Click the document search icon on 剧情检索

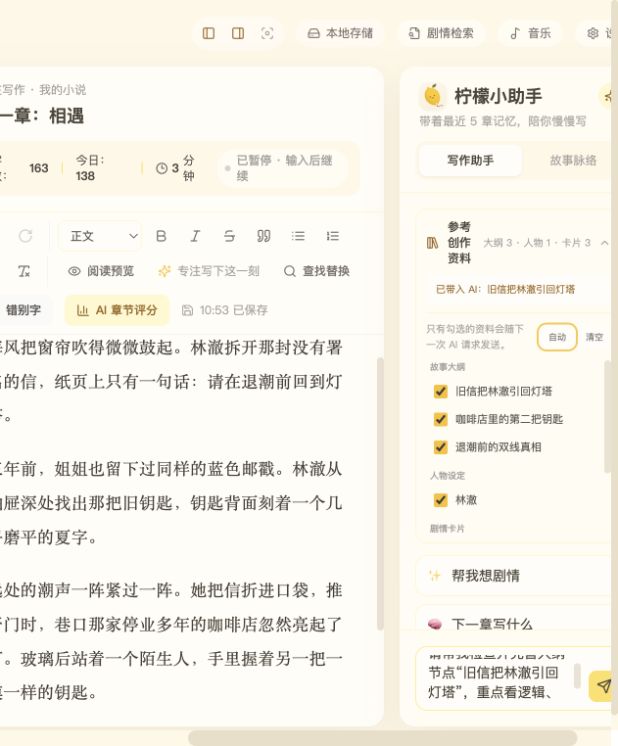(414, 33)
